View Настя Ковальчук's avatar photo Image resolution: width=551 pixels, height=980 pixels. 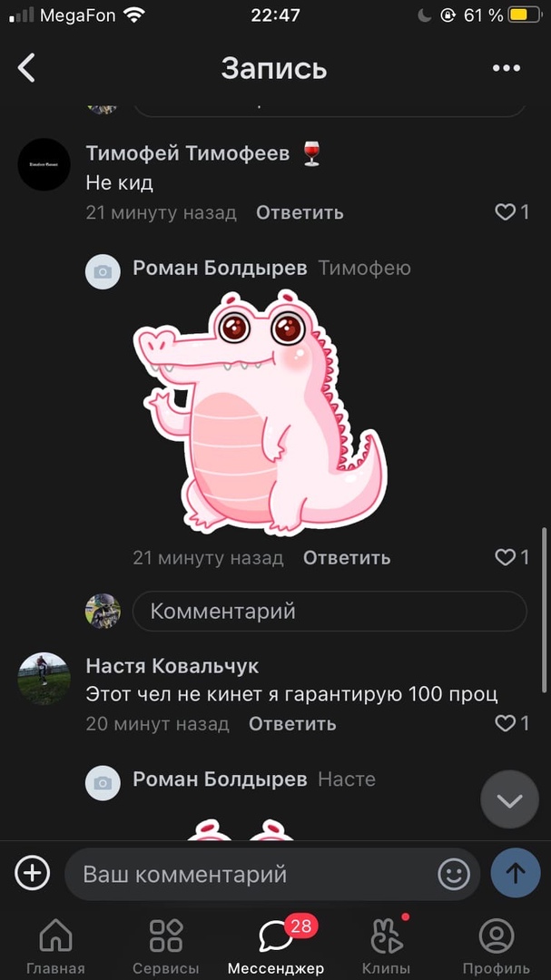(x=44, y=679)
